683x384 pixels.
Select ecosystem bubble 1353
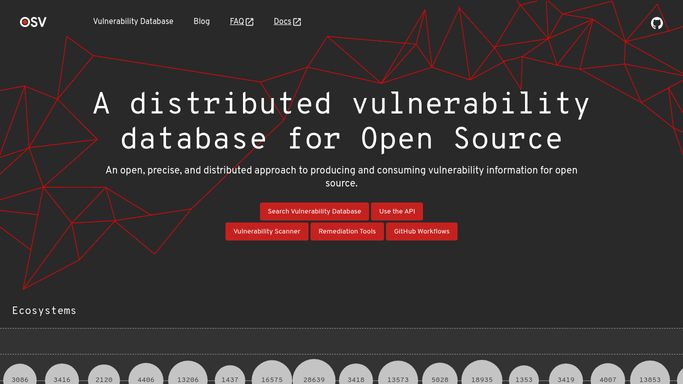tap(524, 375)
